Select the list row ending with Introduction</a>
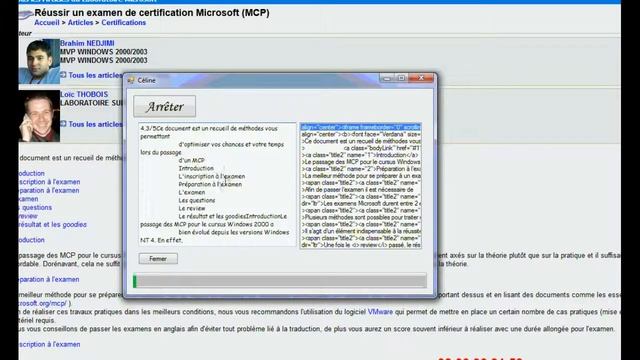This screenshot has height=360, width=640. pos(361,155)
